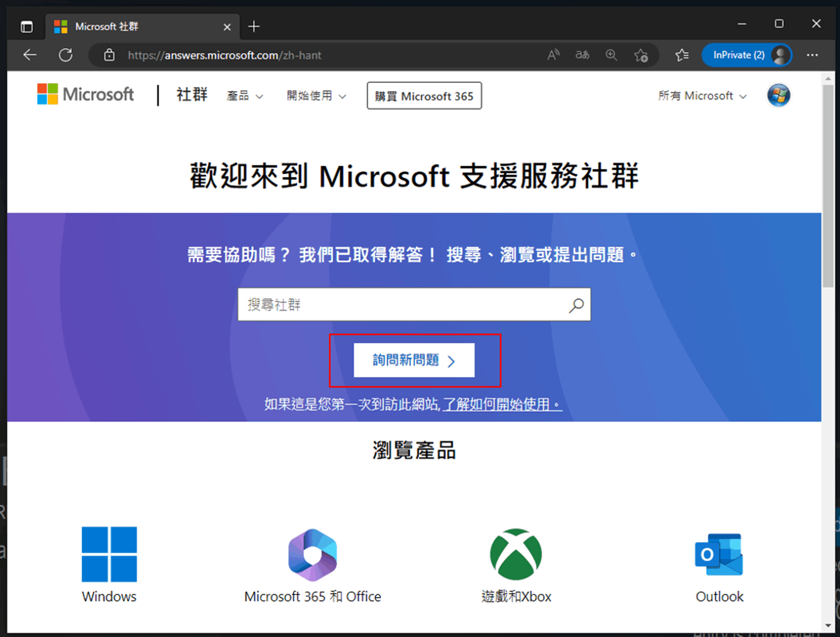Open the translate page icon

tap(582, 55)
